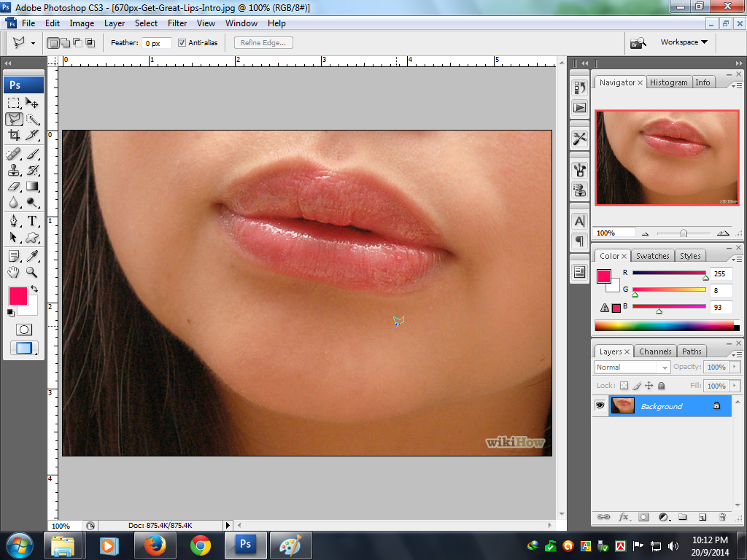Toggle the Anti-alias checkbox
Image resolution: width=747 pixels, height=560 pixels.
(x=182, y=43)
